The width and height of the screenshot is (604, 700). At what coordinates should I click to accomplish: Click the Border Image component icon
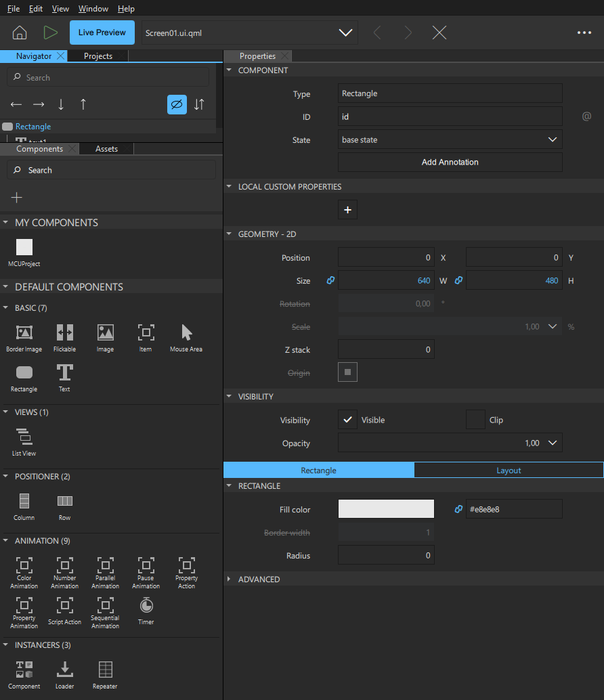click(24, 332)
